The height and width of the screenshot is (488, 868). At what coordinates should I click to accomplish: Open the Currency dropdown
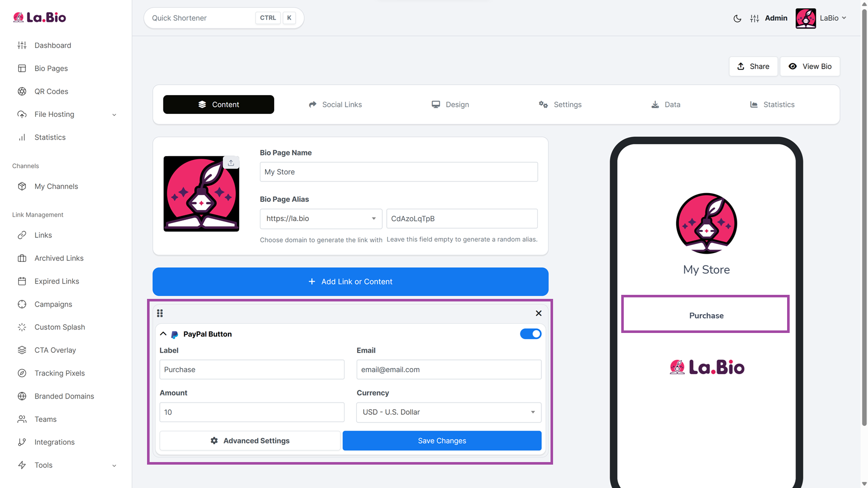[449, 412]
